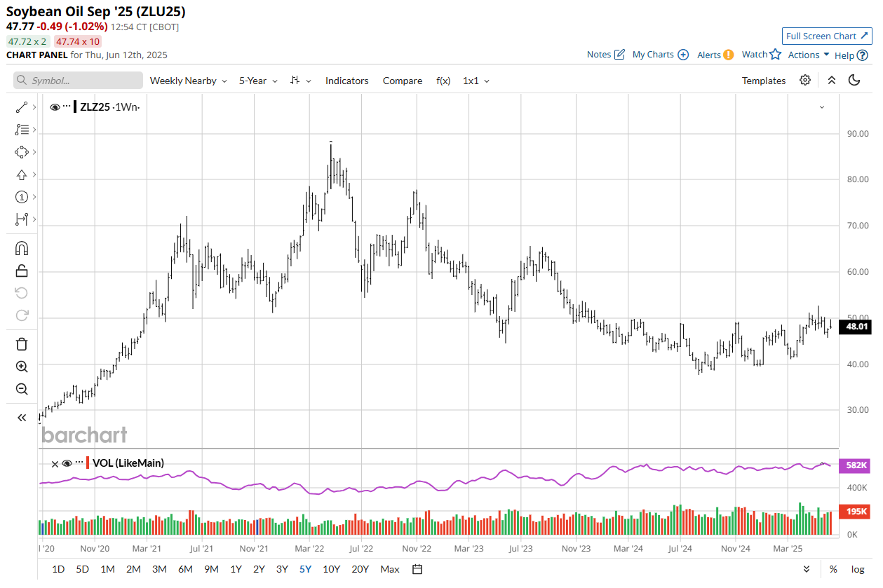This screenshot has width=883, height=588.
Task: Select the 1M time range
Action: click(107, 569)
